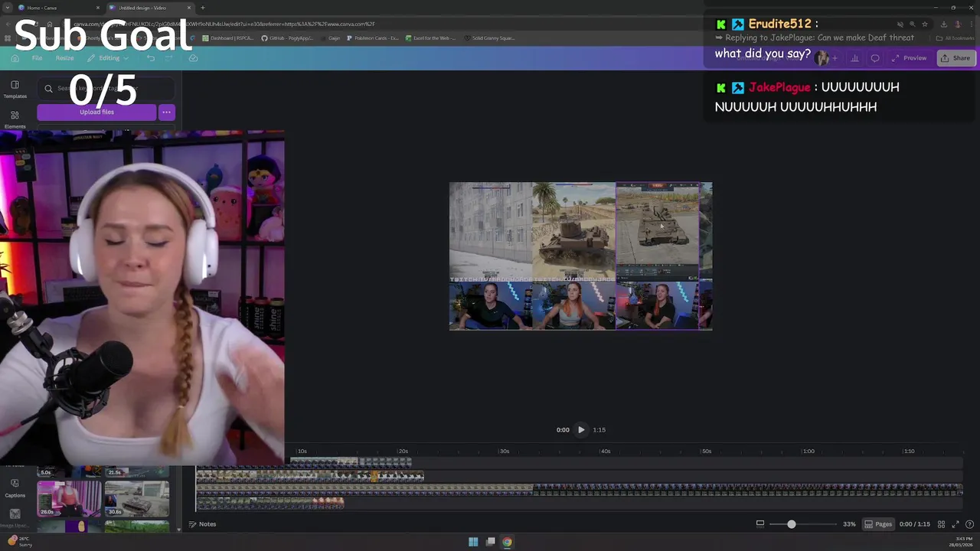
Task: Open Pokémon Cards bookmark
Action: 373,38
